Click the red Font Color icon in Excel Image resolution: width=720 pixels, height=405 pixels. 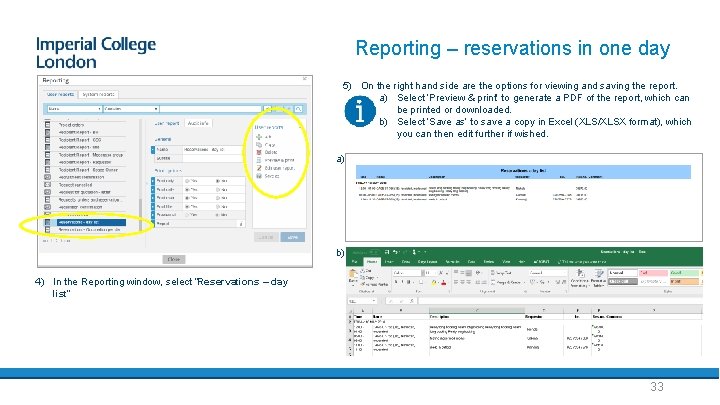pyautogui.click(x=444, y=282)
